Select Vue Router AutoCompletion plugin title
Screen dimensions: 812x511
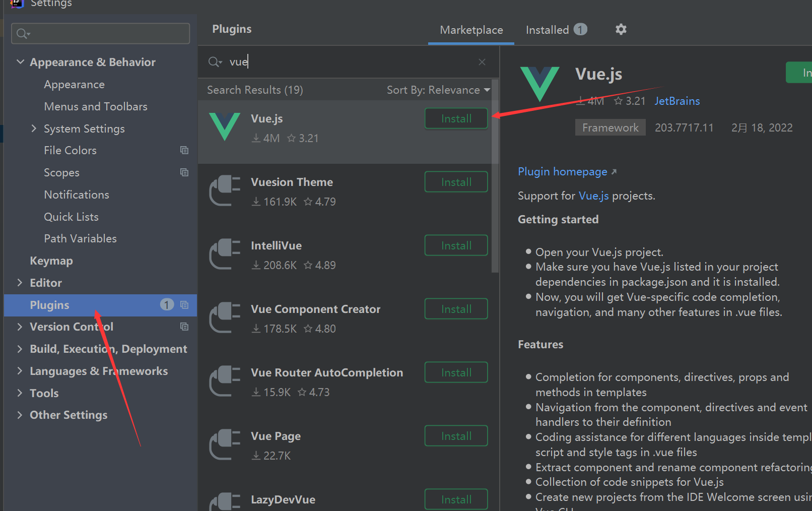click(x=327, y=372)
